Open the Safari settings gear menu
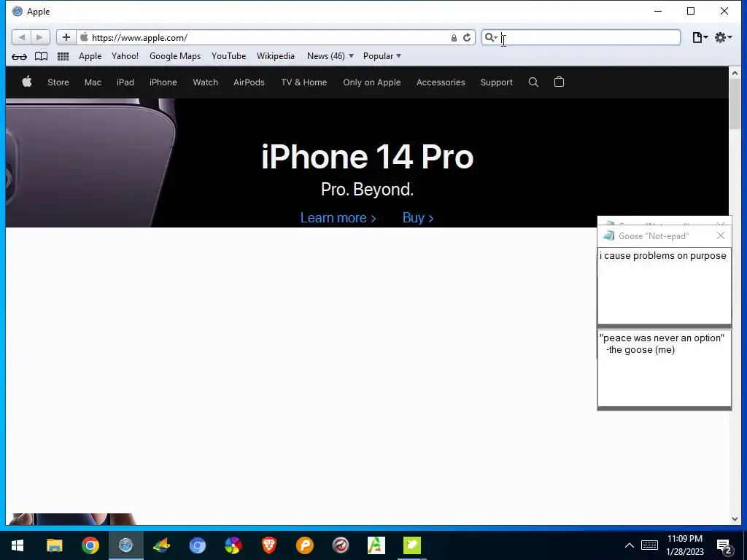Viewport: 747px width, 560px height. 723,37
